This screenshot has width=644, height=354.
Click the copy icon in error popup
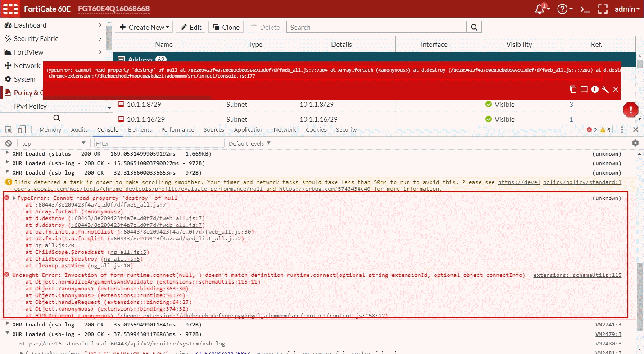coord(573,89)
